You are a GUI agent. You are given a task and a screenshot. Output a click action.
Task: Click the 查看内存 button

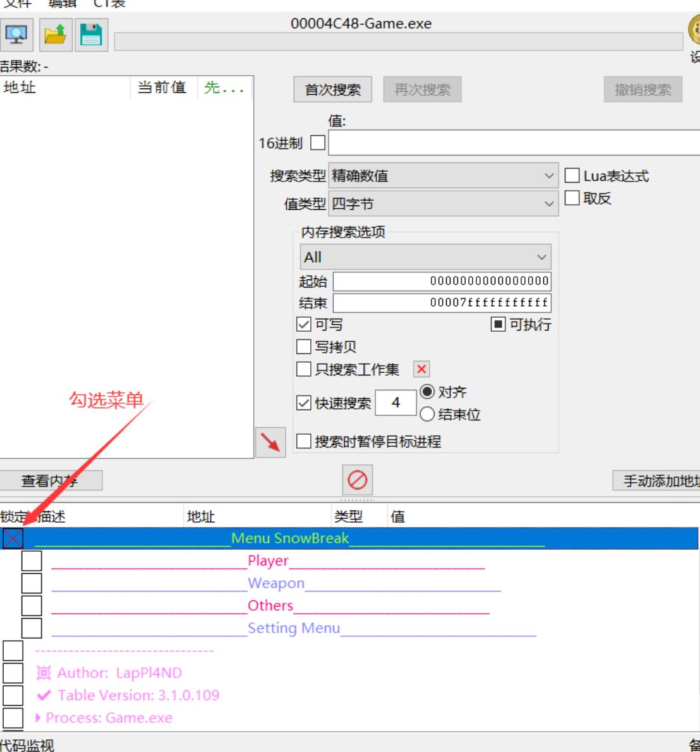[51, 480]
